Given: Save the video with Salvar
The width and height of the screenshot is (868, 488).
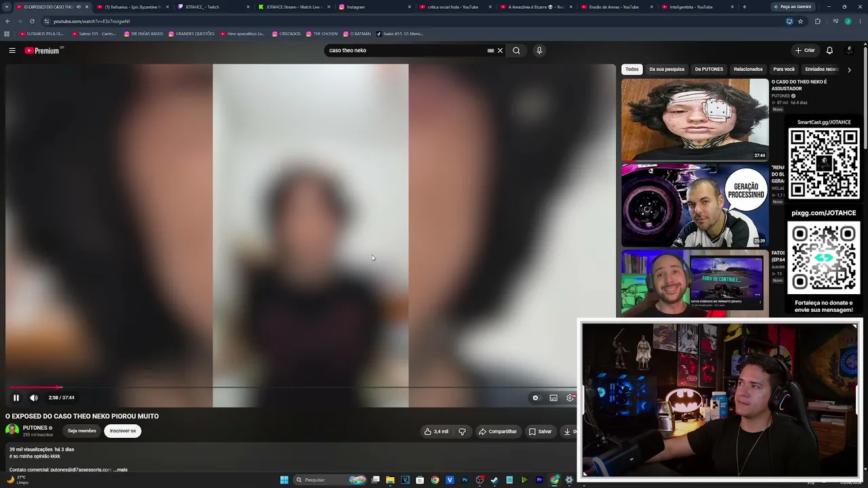Looking at the screenshot, I should tap(540, 431).
